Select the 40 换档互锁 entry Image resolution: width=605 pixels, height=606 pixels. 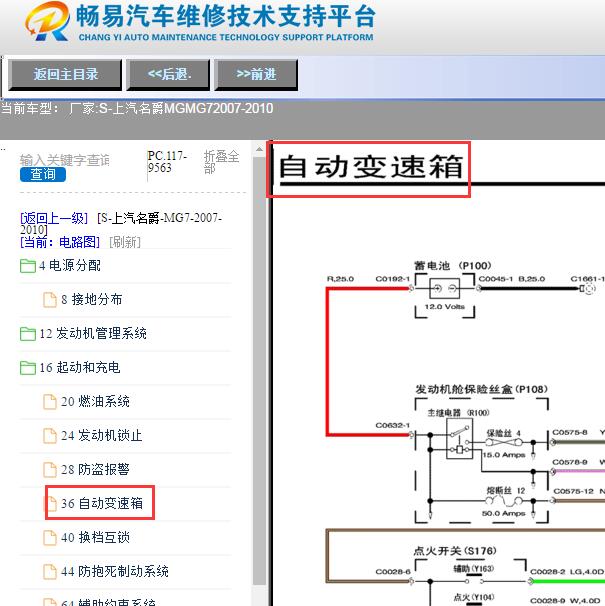coord(95,538)
